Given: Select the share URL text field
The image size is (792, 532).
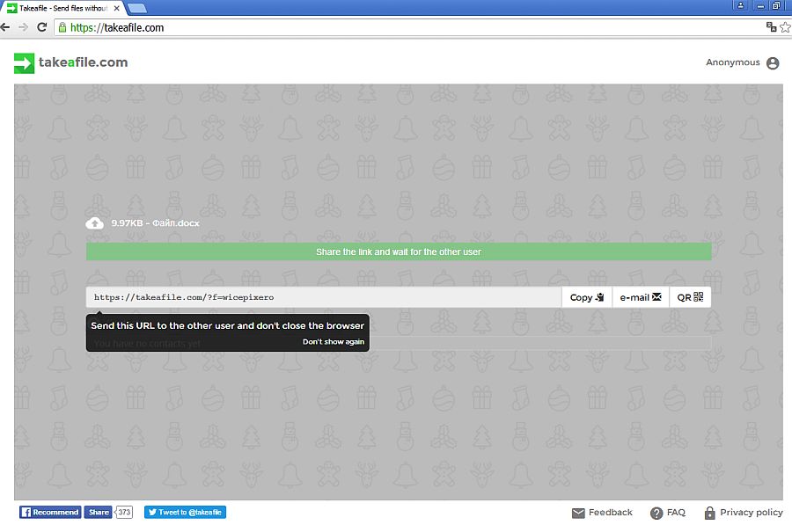Looking at the screenshot, I should tap(323, 297).
